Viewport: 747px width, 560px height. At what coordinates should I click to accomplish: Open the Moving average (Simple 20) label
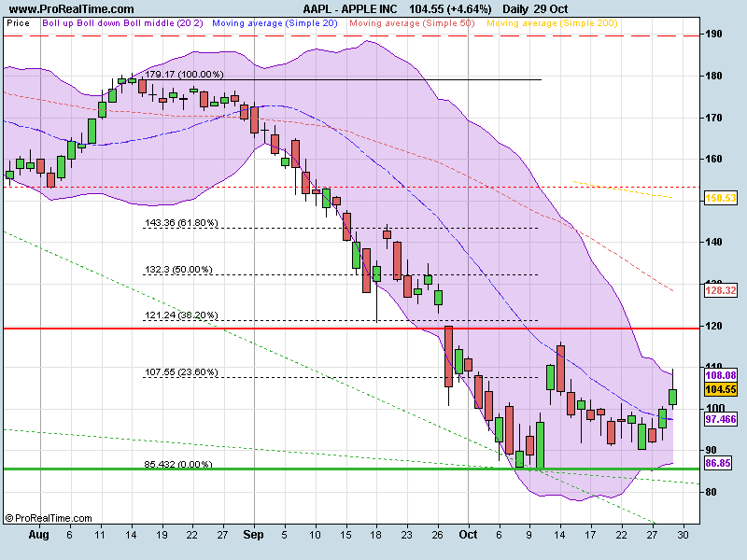tap(275, 22)
